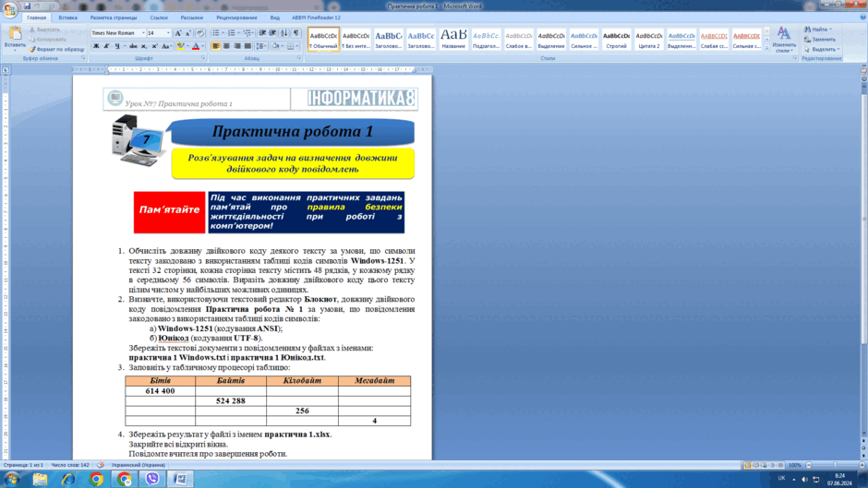Apply center alignment to the paragraph

[x=226, y=46]
